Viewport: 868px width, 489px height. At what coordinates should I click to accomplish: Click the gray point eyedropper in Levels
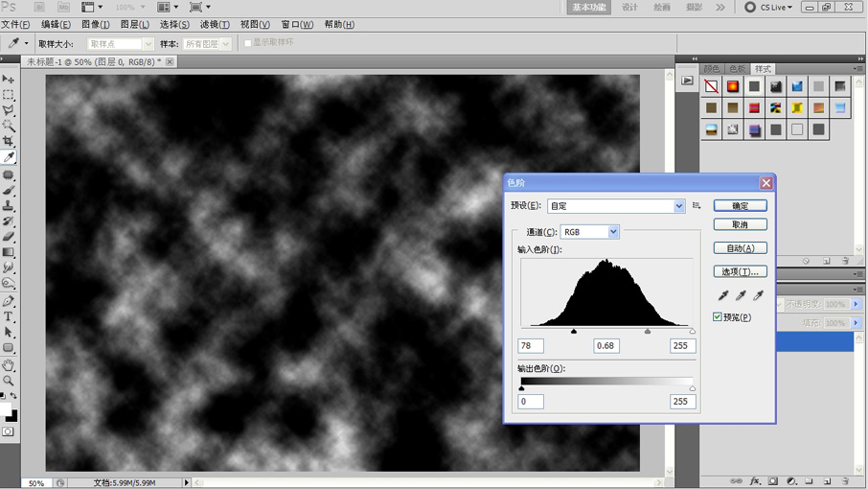point(741,295)
